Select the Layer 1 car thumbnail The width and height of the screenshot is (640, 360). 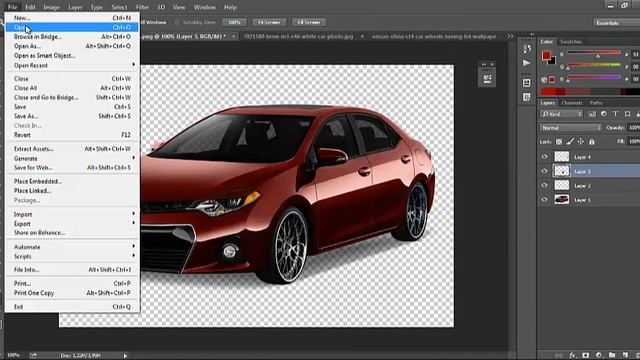pyautogui.click(x=562, y=199)
